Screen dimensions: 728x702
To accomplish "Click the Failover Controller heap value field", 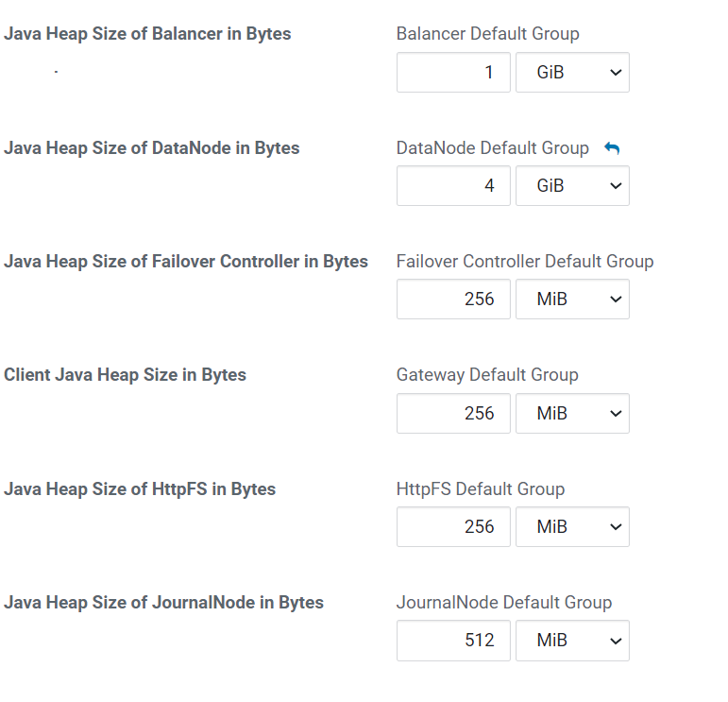I will tap(453, 300).
